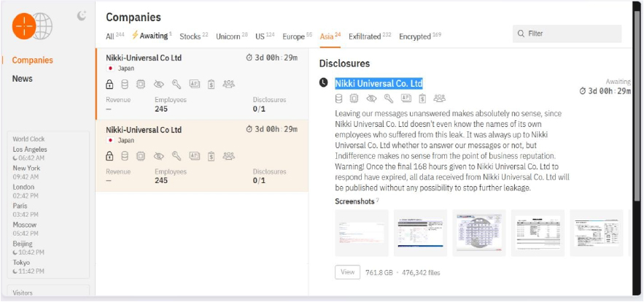Switch to the All companies tab
Viewport: 644px width, 302px height.
(x=115, y=36)
